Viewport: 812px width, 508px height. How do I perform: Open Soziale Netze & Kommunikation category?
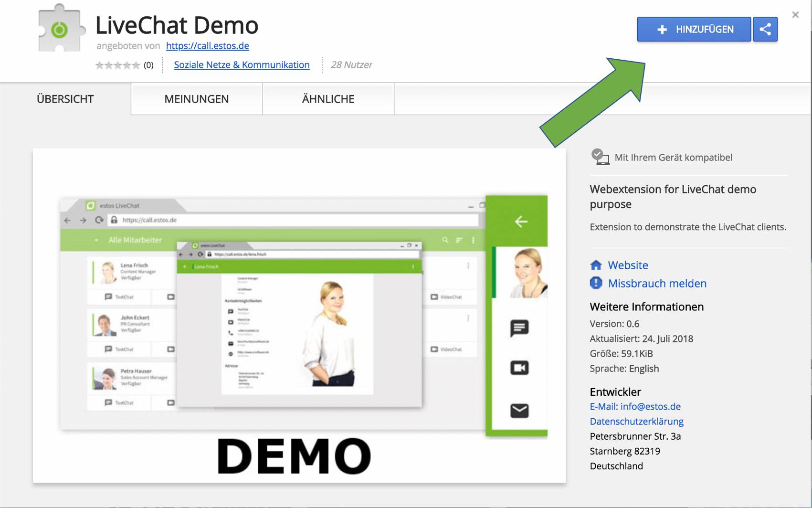pos(242,65)
